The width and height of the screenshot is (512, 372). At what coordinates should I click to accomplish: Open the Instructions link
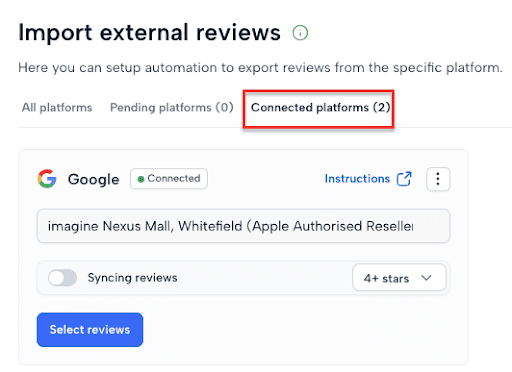(357, 179)
